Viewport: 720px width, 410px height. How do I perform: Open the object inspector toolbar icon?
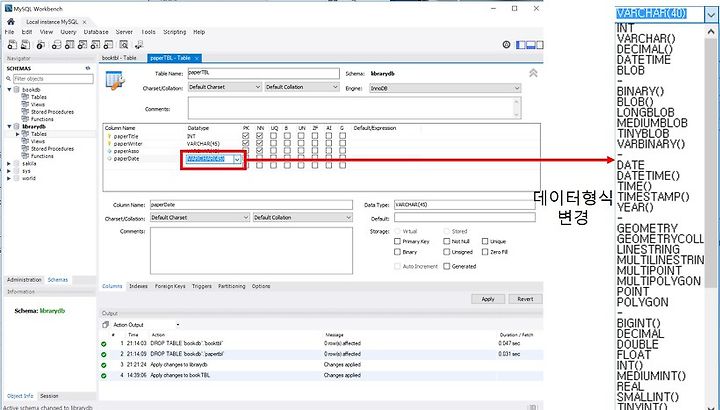click(41, 45)
